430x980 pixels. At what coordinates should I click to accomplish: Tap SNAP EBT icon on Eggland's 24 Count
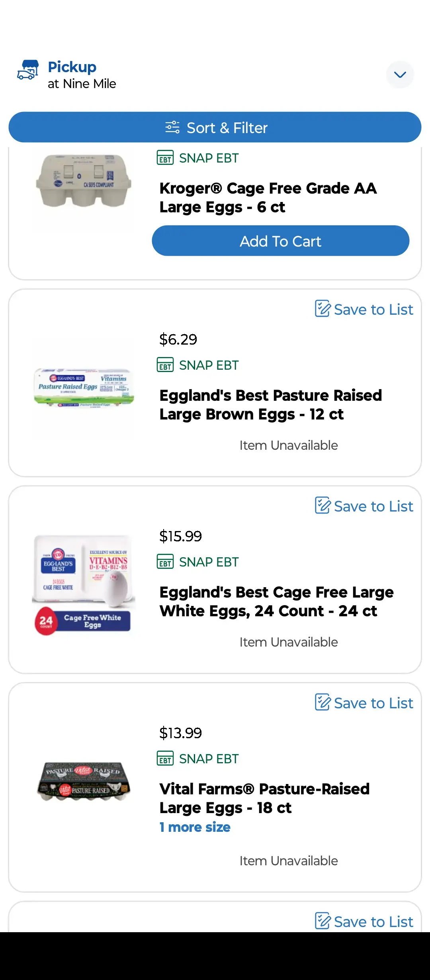click(x=165, y=562)
